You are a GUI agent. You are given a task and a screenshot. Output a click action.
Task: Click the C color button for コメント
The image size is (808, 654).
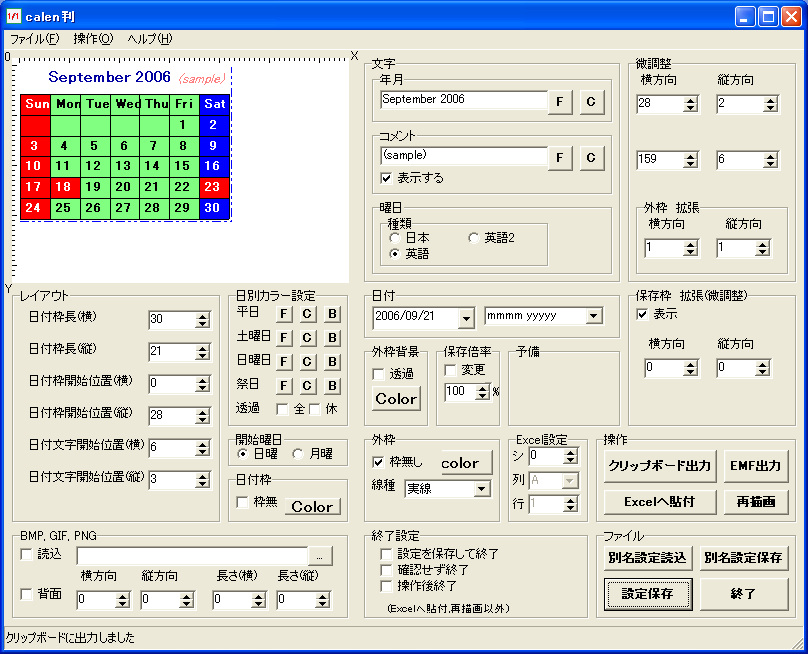click(x=591, y=158)
